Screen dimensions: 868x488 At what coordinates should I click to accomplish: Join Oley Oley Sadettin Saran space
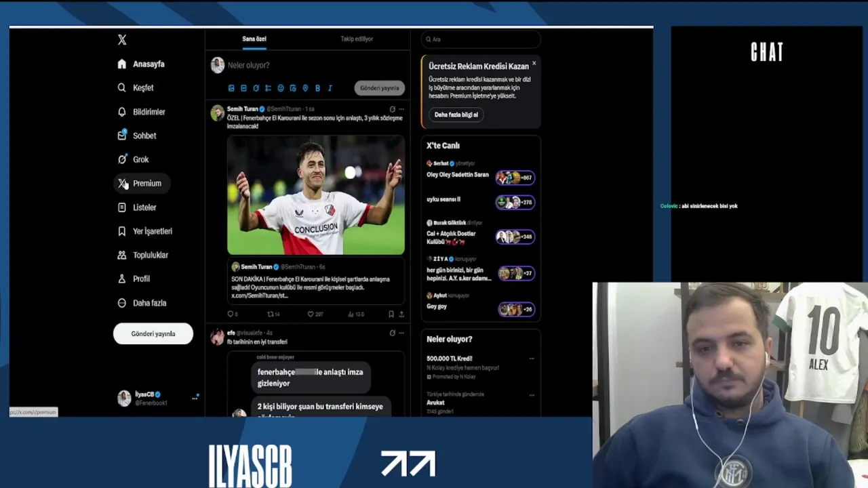coord(457,174)
